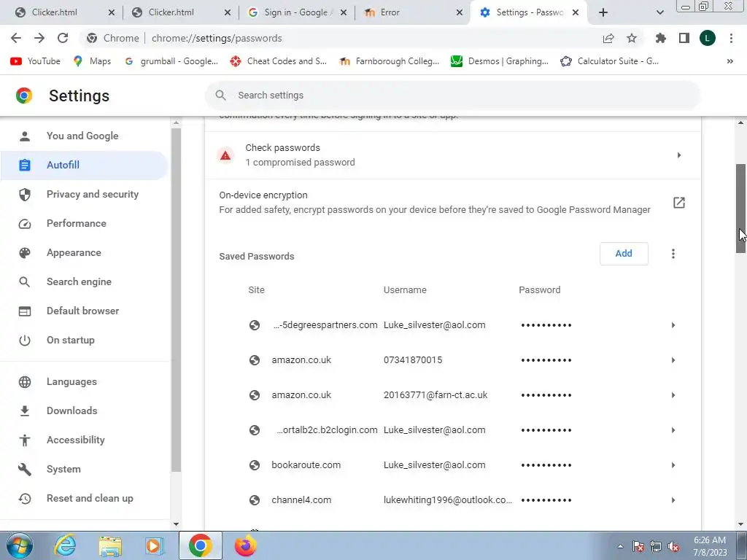Open Languages settings
Image resolution: width=747 pixels, height=560 pixels.
(x=84, y=381)
